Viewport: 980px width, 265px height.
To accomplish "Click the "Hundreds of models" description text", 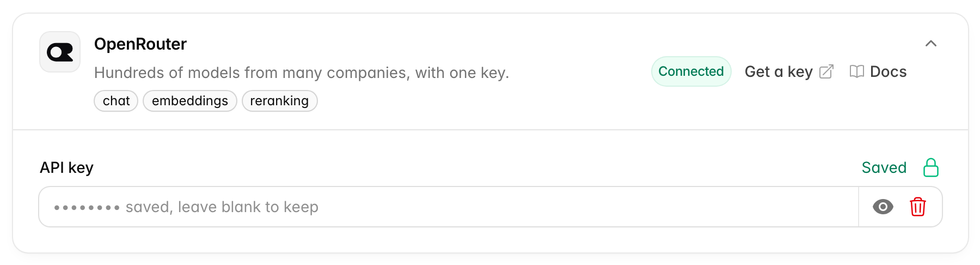I will 302,73.
